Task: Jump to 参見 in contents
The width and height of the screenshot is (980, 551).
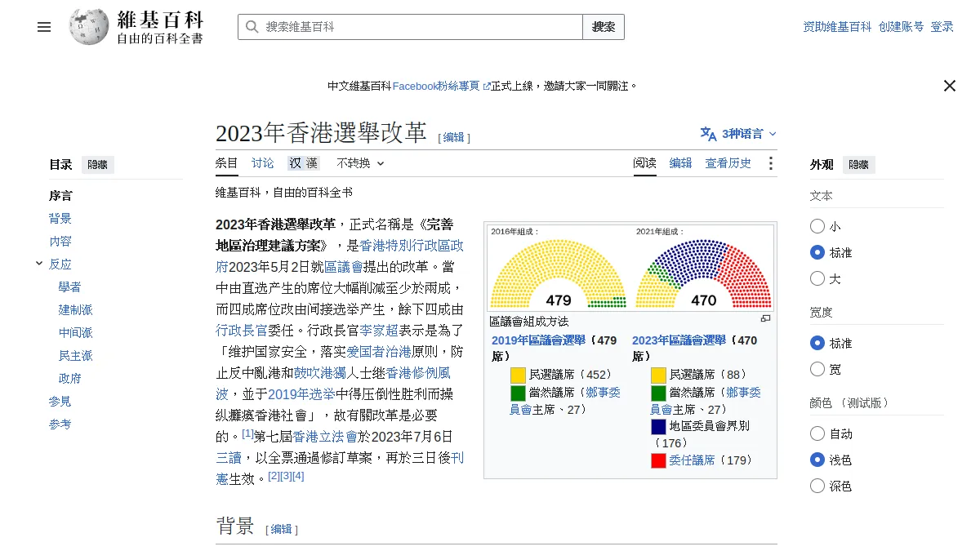Action: click(60, 402)
